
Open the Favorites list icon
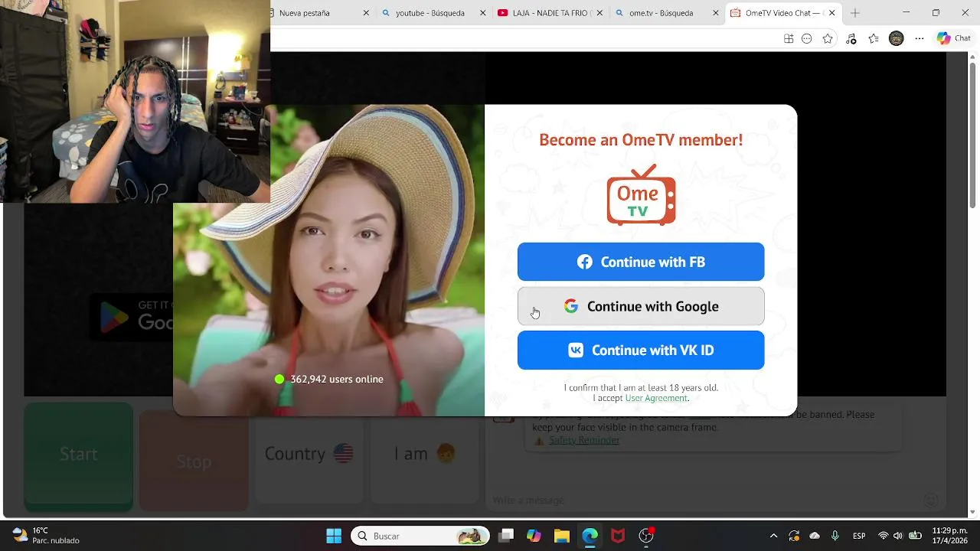874,39
